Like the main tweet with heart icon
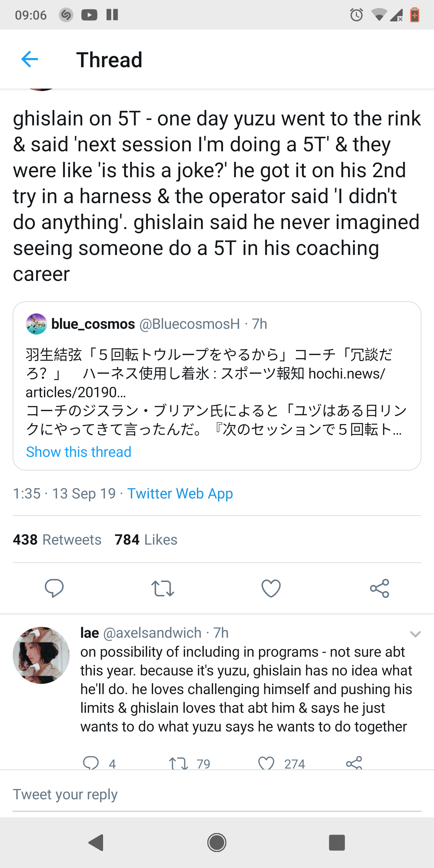The image size is (434, 868). point(271,588)
